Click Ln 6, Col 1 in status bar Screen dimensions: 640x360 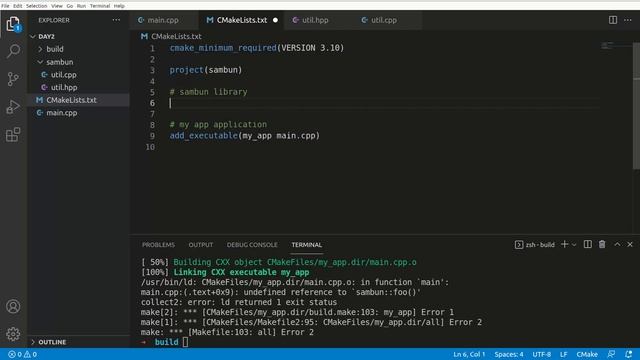(x=469, y=354)
